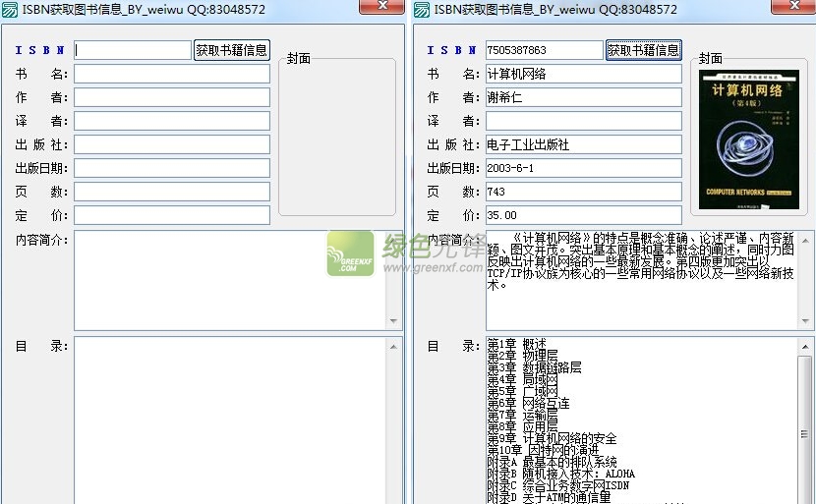
Task: Click the scroll-up arrow of the chapter list
Action: pyautogui.click(x=806, y=346)
